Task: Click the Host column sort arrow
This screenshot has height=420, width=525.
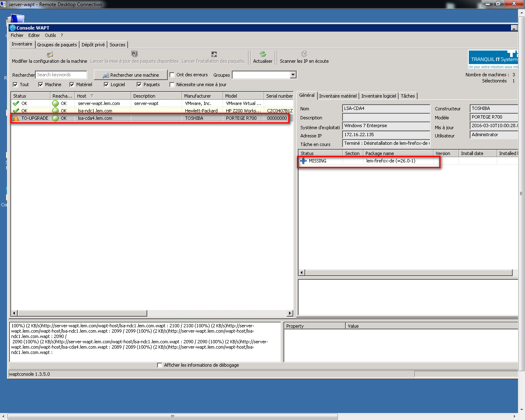Action: [x=92, y=96]
